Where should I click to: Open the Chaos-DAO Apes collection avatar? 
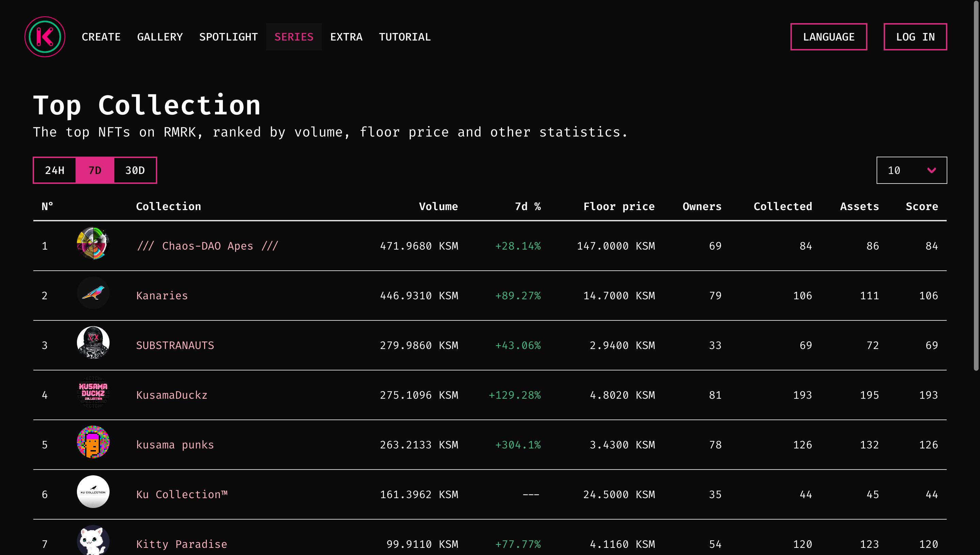(93, 243)
